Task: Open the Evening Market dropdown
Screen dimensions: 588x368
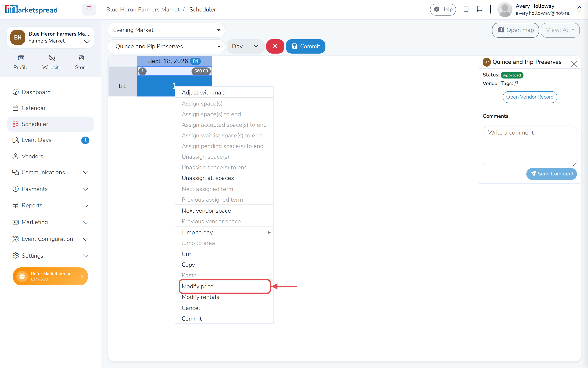Action: click(166, 30)
